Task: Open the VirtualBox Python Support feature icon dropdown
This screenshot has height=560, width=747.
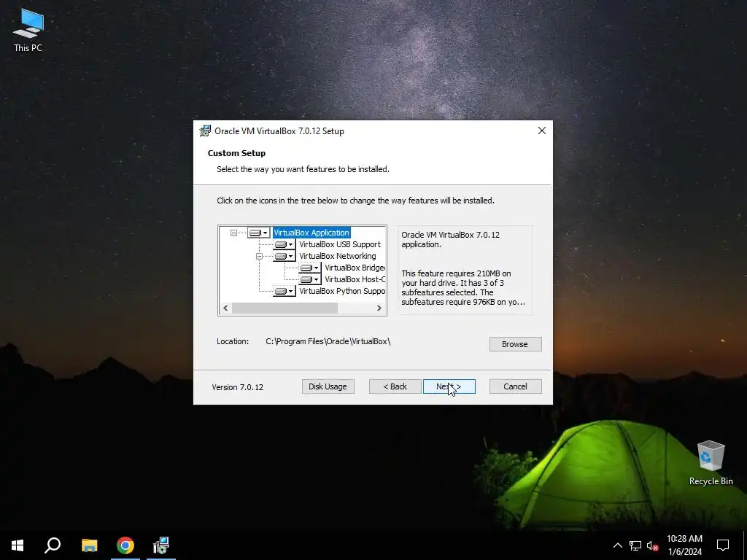Action: point(284,291)
